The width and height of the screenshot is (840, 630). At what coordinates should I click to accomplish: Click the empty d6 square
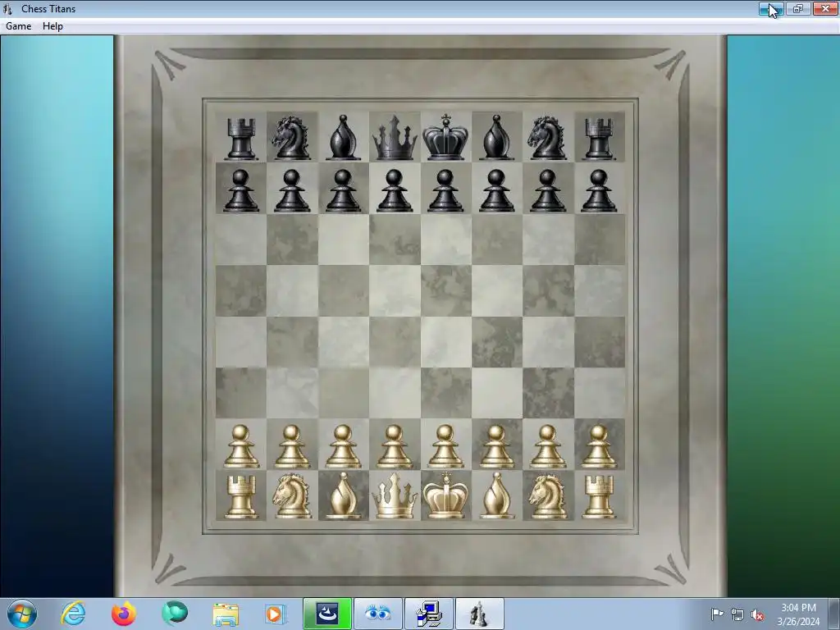pos(395,240)
